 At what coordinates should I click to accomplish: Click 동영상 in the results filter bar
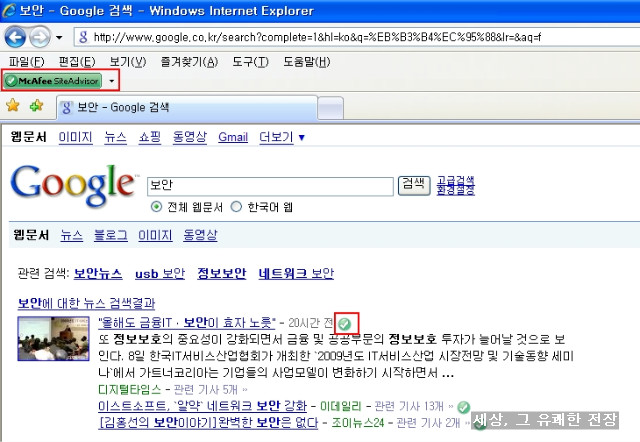[x=200, y=235]
